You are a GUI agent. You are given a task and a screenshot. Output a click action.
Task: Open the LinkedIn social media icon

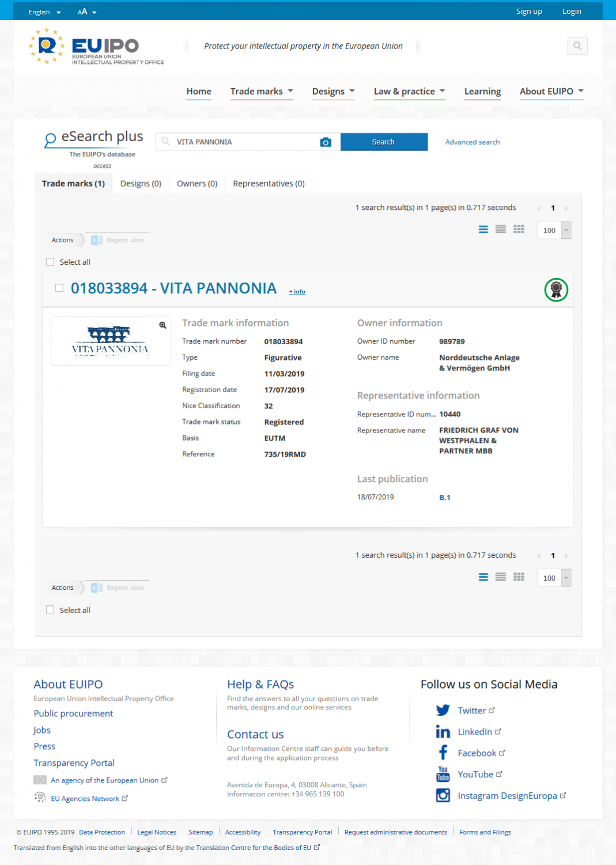click(443, 732)
